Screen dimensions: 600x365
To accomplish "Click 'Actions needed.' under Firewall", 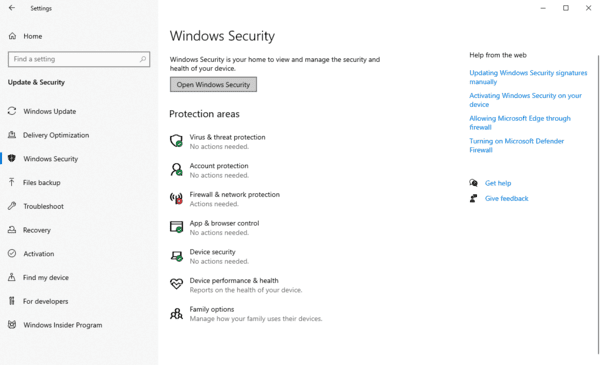I will tap(214, 204).
